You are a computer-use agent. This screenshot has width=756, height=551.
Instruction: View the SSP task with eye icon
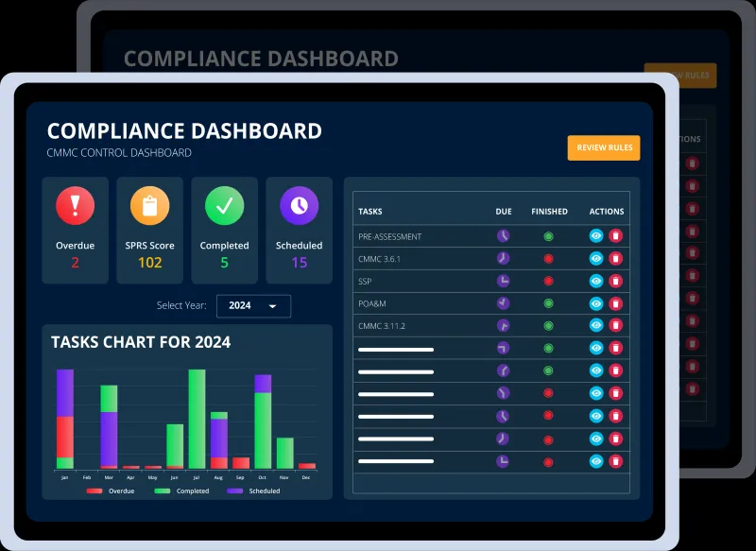(596, 281)
